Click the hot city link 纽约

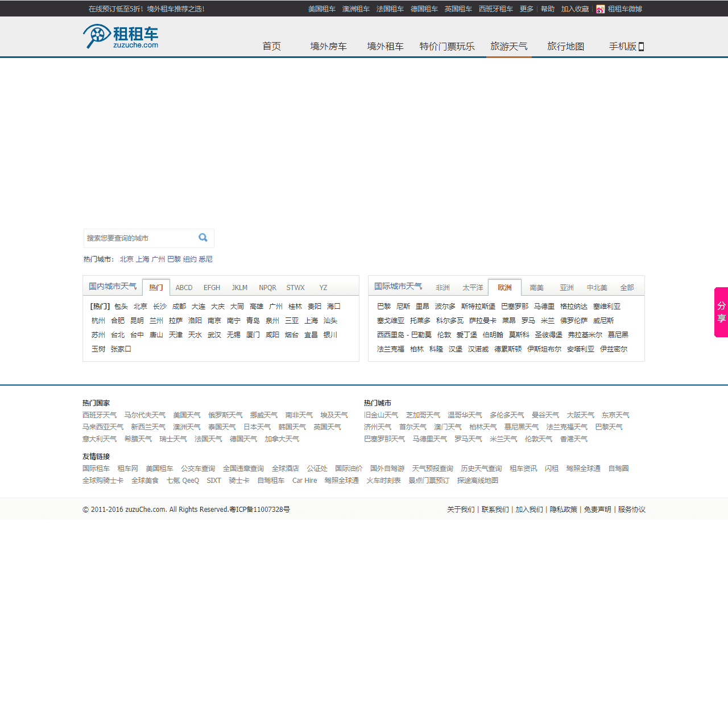(190, 259)
